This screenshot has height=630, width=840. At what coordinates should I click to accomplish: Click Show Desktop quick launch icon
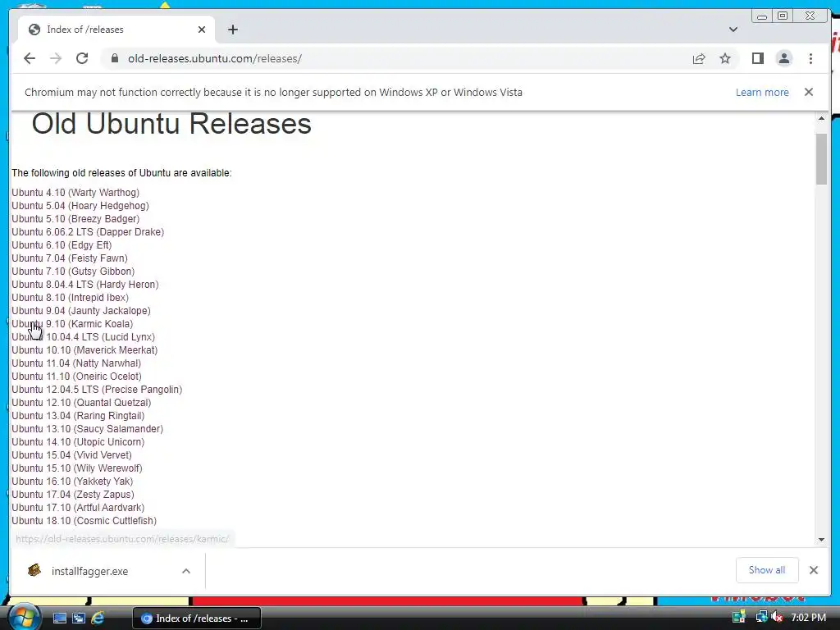(x=59, y=619)
